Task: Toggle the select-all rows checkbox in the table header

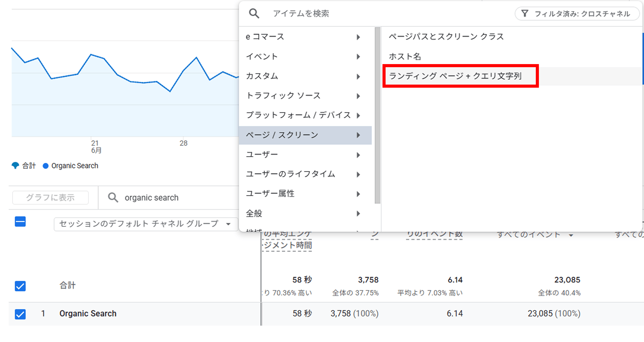Action: (20, 222)
